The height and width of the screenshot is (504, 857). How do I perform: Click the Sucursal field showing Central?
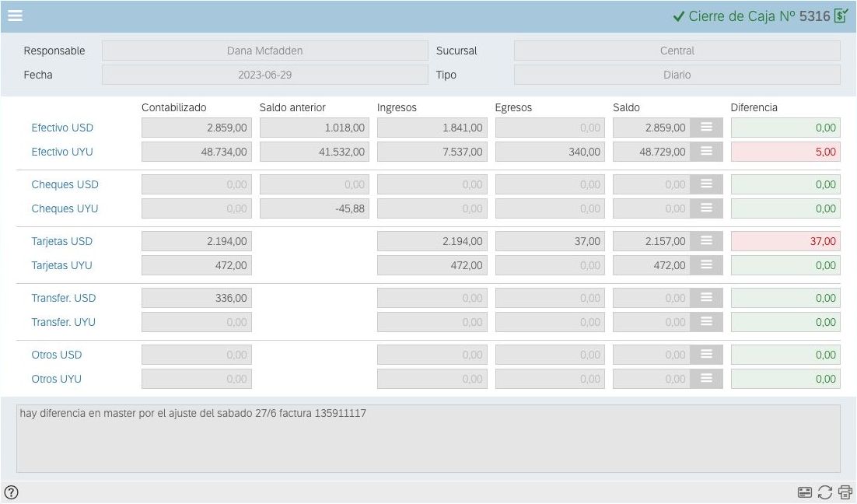coord(677,51)
